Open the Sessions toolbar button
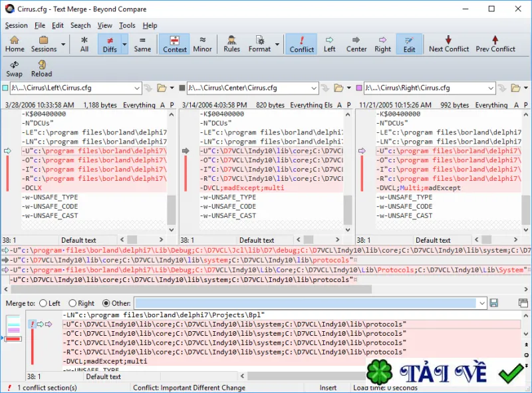Viewport: 532px width, 393px height. [x=44, y=44]
